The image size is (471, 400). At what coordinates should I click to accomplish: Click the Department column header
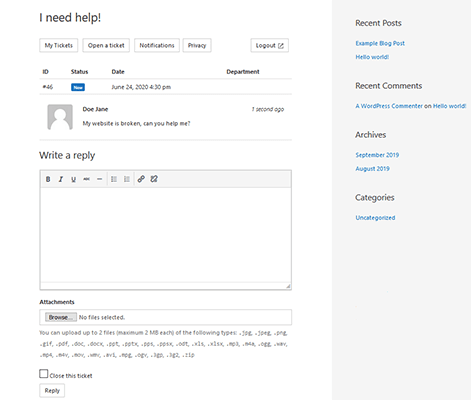(x=243, y=72)
